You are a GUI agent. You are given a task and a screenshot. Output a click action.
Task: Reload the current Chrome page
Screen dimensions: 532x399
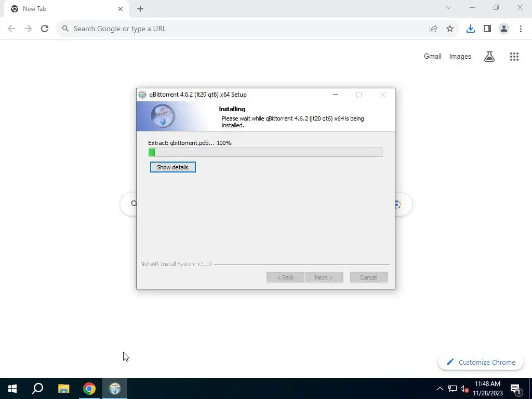(45, 29)
